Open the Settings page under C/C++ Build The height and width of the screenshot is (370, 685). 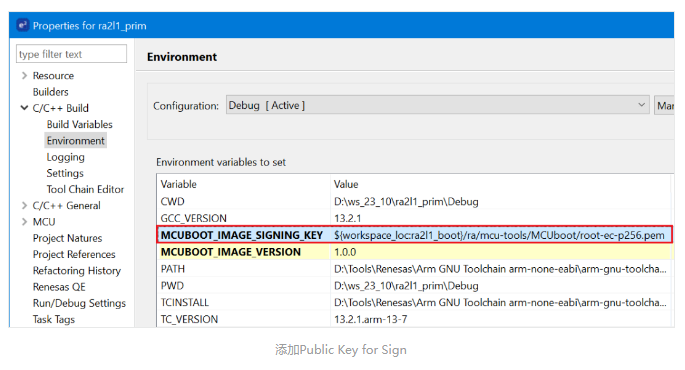tap(65, 173)
